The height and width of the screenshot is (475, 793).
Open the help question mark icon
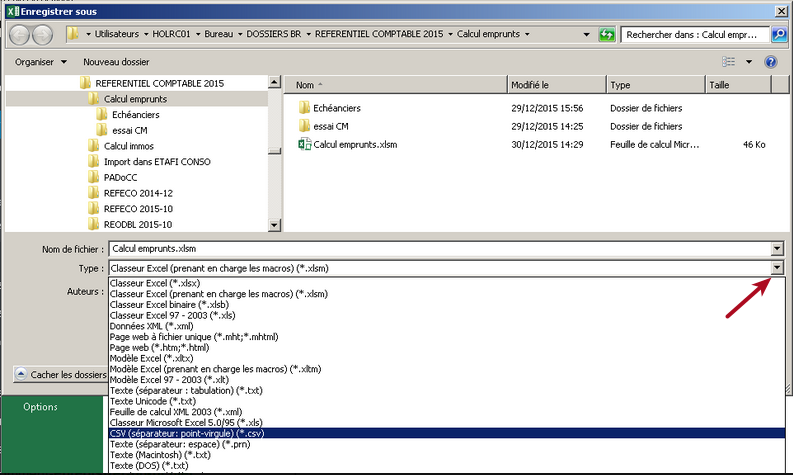pyautogui.click(x=771, y=62)
